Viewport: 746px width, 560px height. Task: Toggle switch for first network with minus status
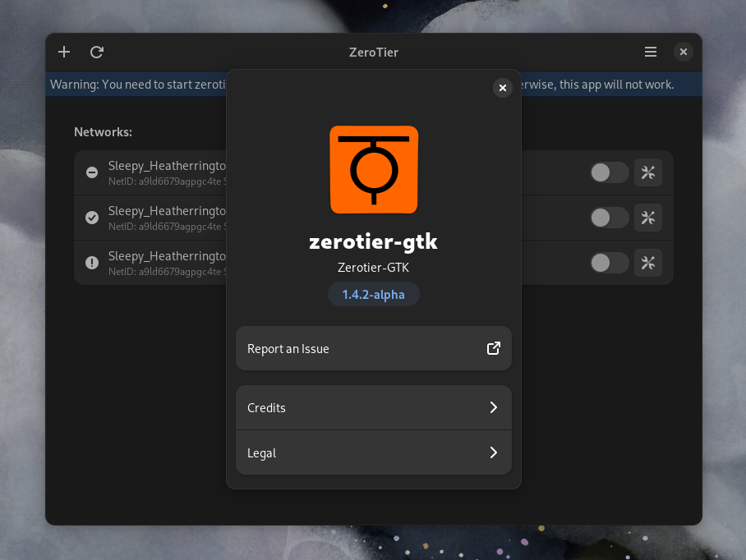click(x=610, y=172)
